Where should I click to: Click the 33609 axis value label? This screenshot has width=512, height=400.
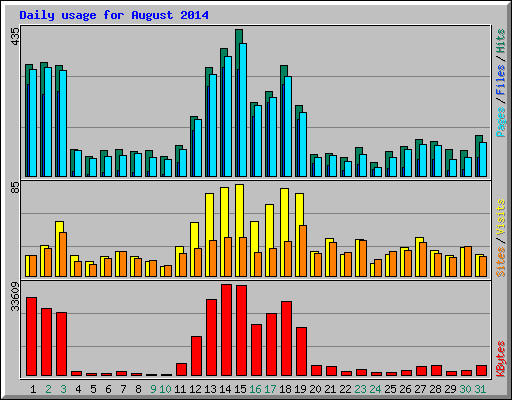(15, 296)
